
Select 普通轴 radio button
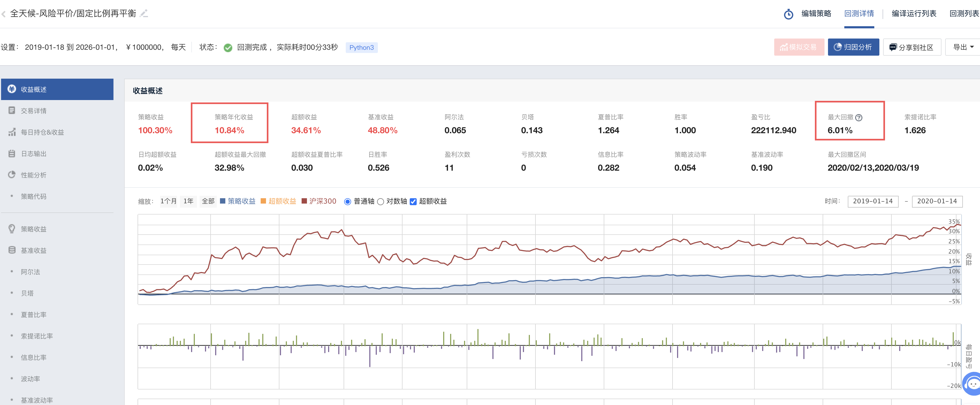click(347, 201)
